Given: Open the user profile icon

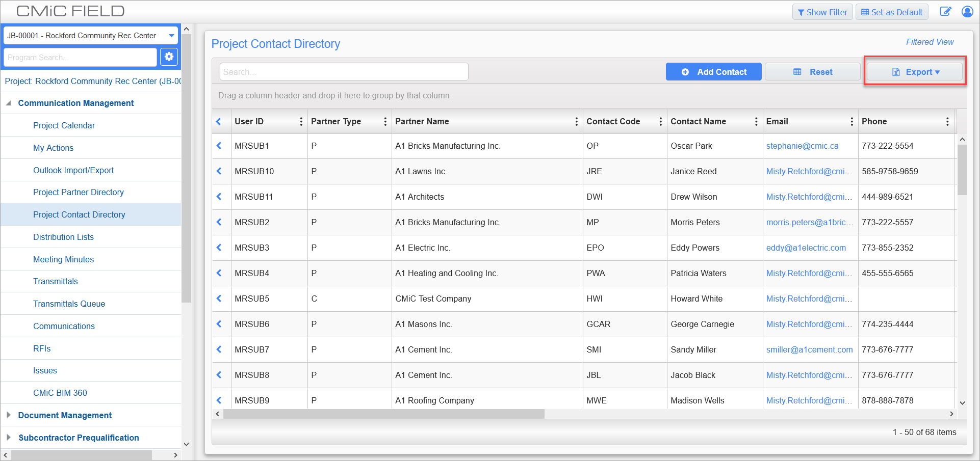Looking at the screenshot, I should pos(967,12).
